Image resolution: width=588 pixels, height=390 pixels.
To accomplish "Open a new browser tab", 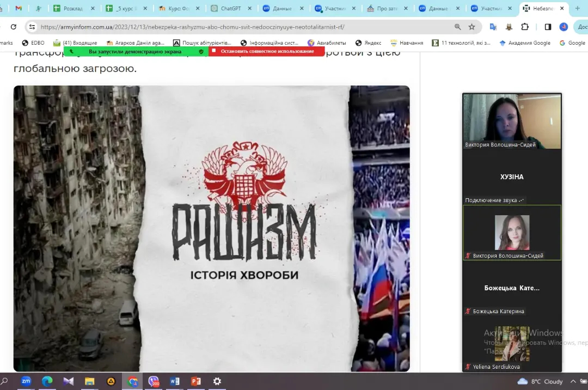I will coord(578,9).
